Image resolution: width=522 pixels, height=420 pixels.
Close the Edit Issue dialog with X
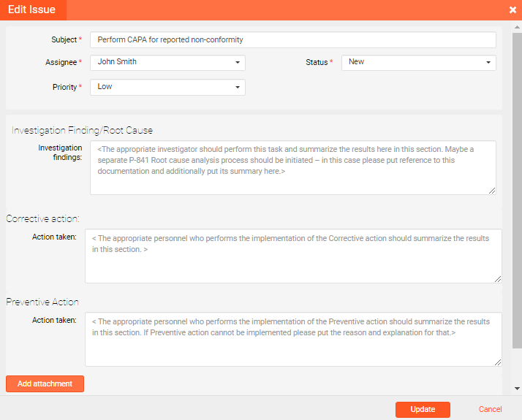click(512, 10)
